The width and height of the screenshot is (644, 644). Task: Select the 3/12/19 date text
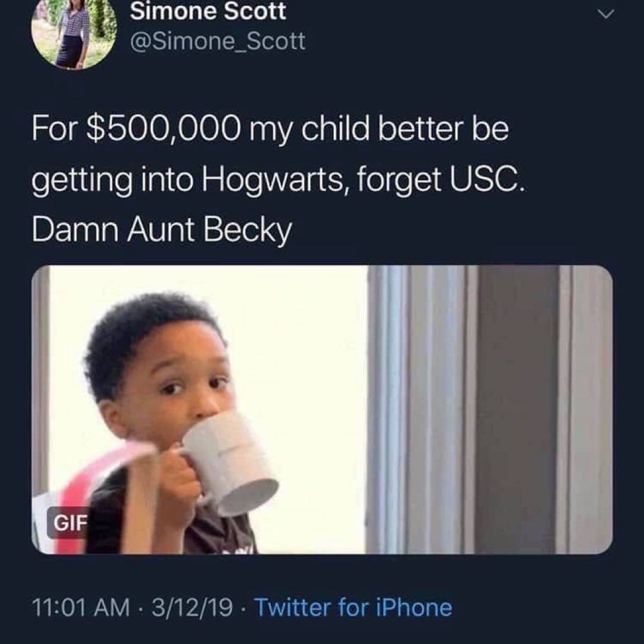pos(191,607)
